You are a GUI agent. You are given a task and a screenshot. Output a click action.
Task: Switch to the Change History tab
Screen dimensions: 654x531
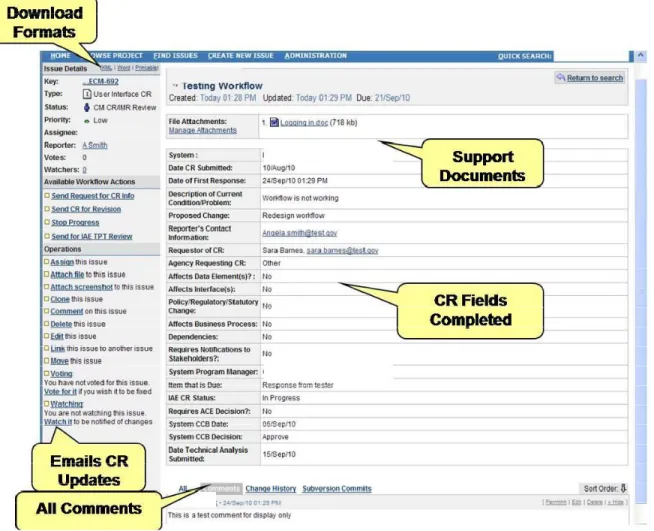[271, 488]
